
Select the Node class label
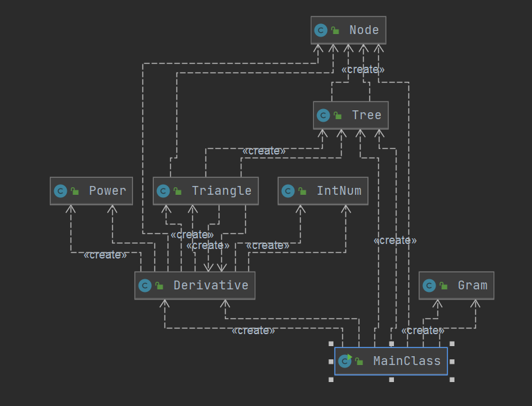[x=364, y=30]
